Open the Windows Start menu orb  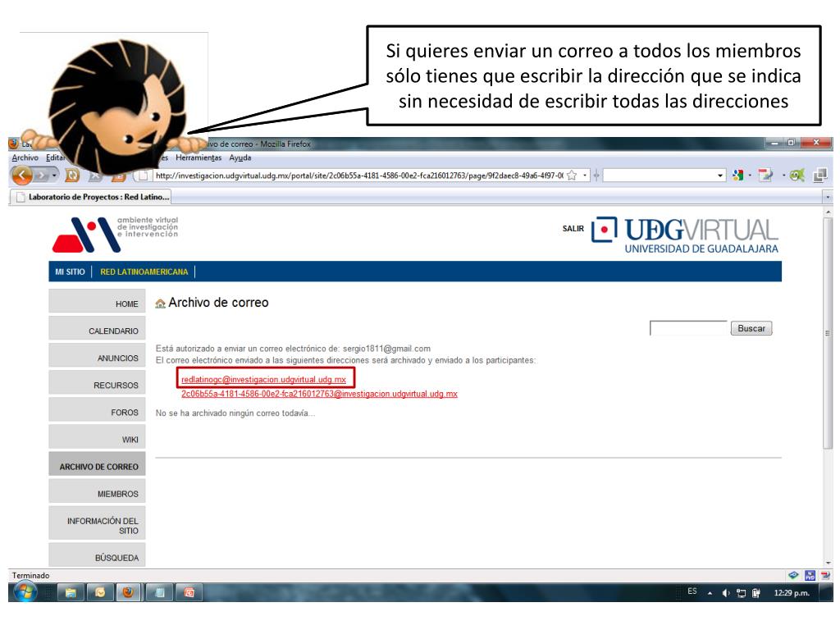pyautogui.click(x=25, y=592)
